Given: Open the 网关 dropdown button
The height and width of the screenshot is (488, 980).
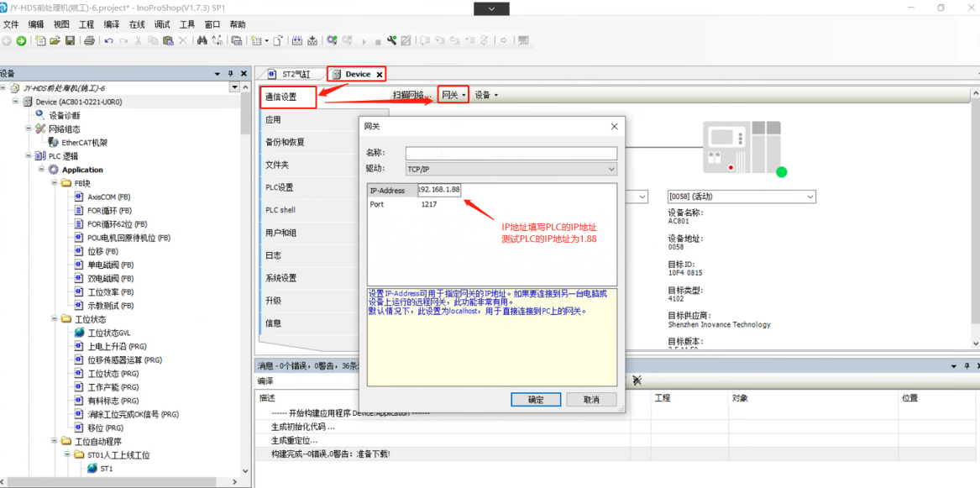Looking at the screenshot, I should [x=453, y=95].
